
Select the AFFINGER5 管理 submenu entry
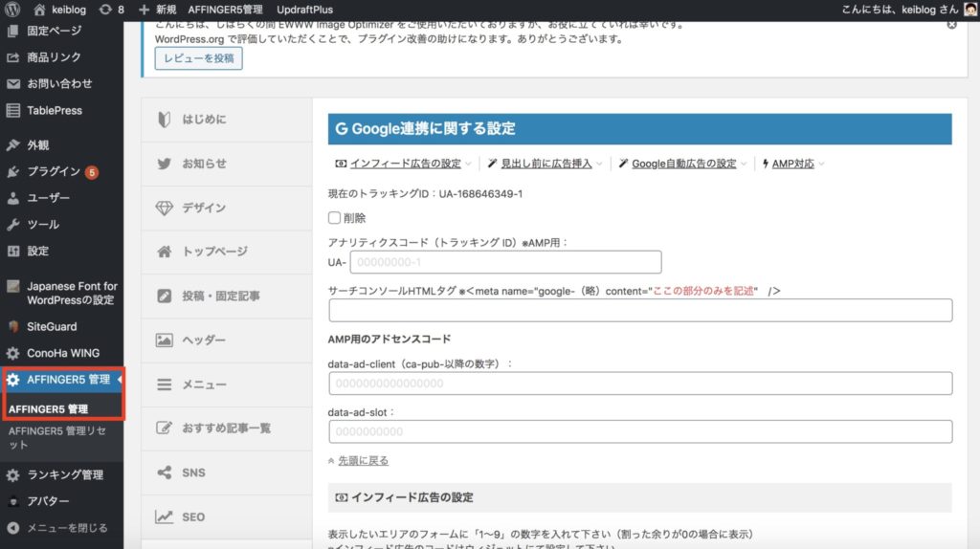(x=48, y=409)
